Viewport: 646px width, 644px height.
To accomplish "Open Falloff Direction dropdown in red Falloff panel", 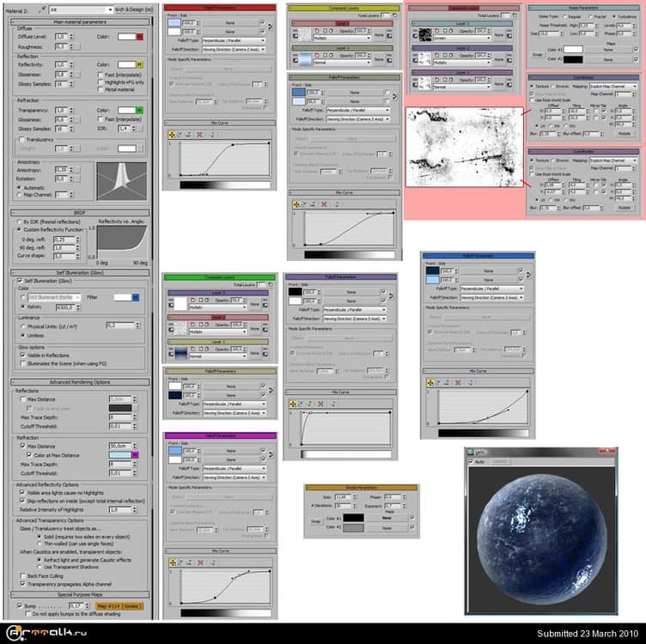I will point(234,50).
